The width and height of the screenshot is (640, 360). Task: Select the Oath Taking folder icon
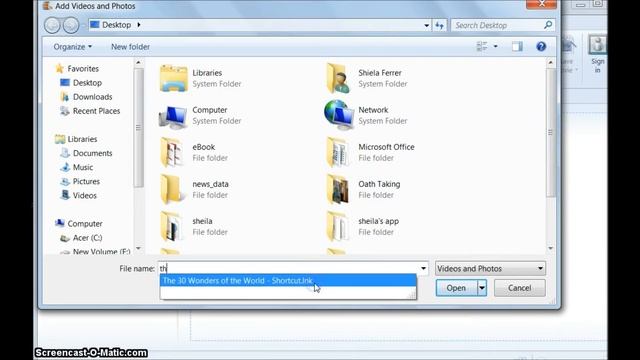(x=338, y=189)
